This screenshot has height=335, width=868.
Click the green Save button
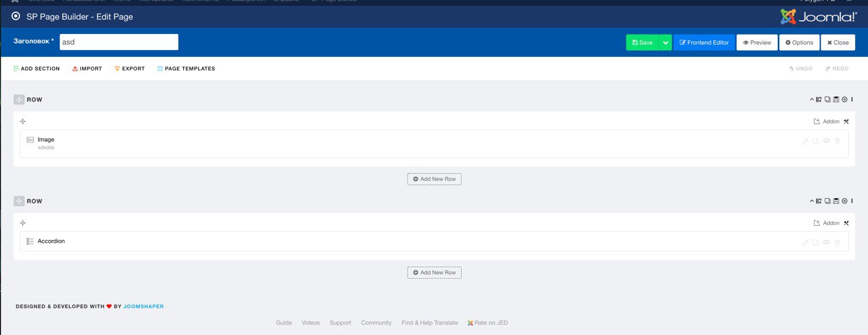tap(642, 42)
